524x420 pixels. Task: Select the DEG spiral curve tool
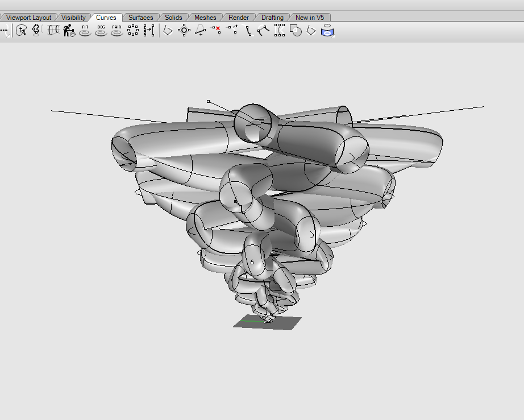101,30
